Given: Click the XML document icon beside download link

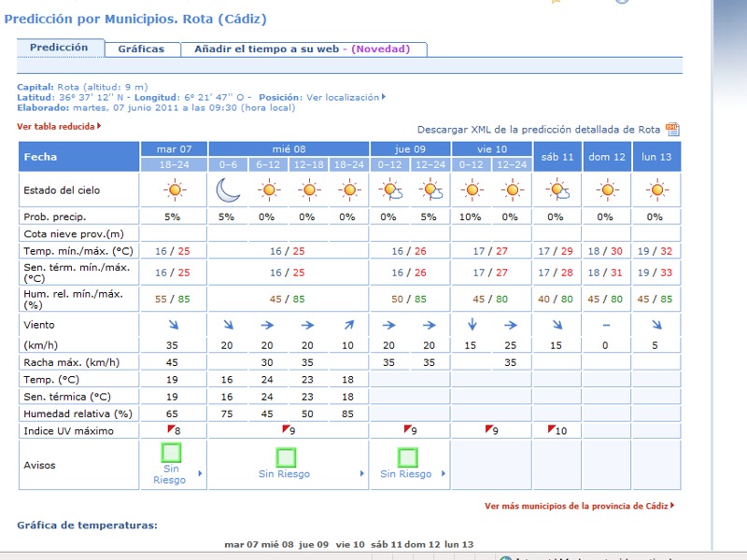Looking at the screenshot, I should (x=672, y=130).
